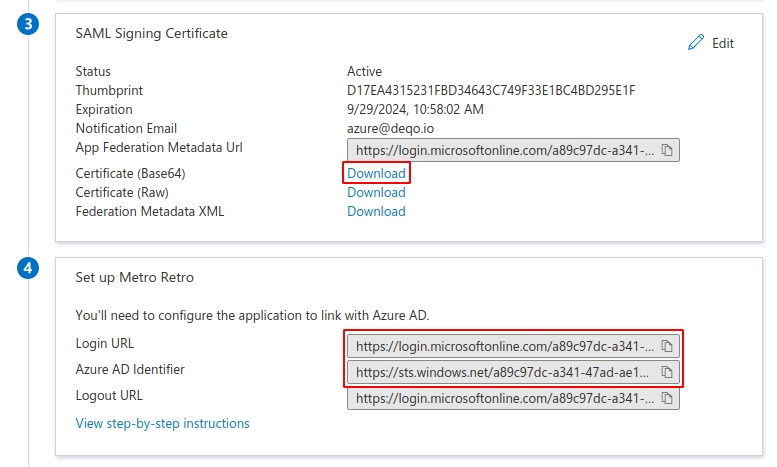Download the Certificate (Raw) file
The image size is (777, 467).
pyautogui.click(x=376, y=192)
